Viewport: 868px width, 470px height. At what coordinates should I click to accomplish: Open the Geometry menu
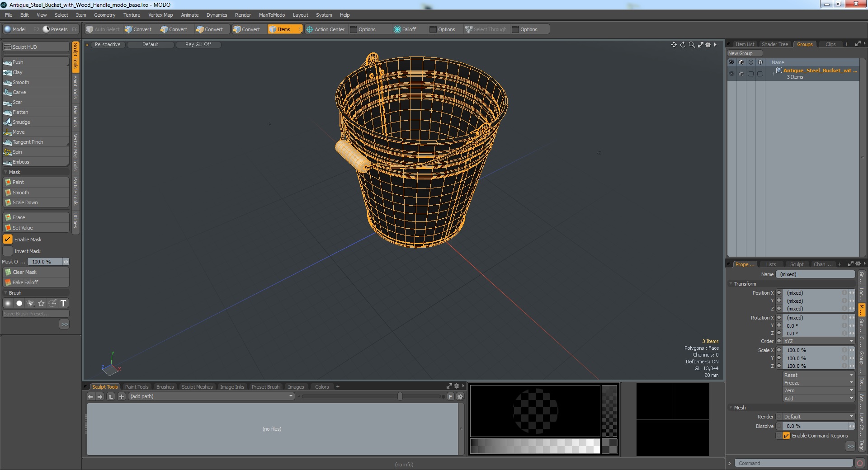104,15
